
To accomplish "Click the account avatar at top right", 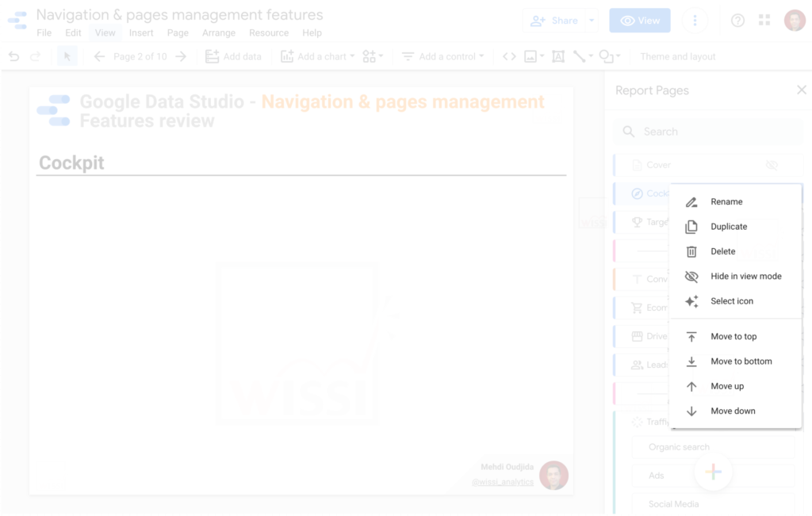I will coord(795,20).
